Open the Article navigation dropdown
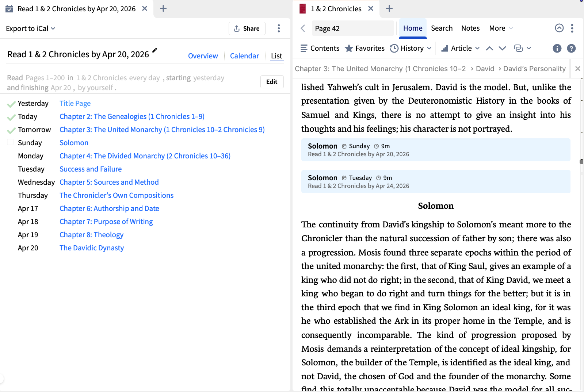The height and width of the screenshot is (392, 584). [460, 48]
